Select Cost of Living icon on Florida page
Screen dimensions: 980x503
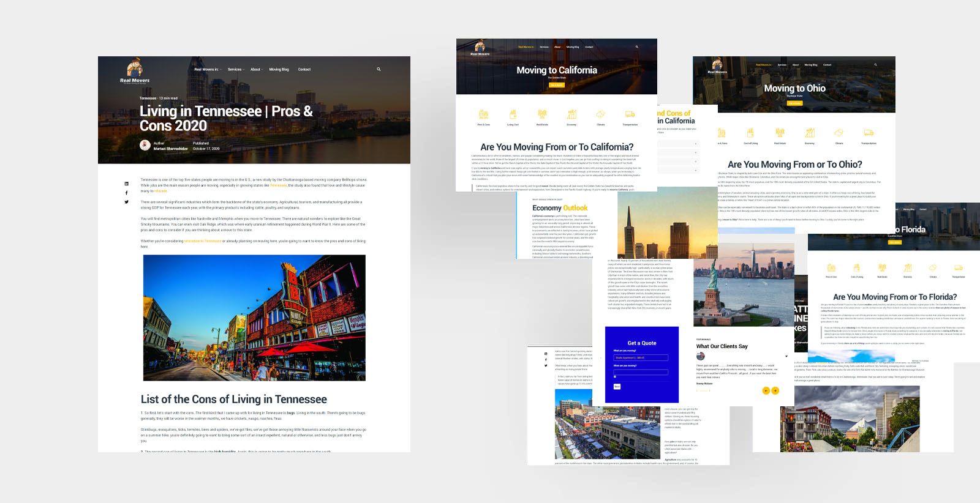857,267
